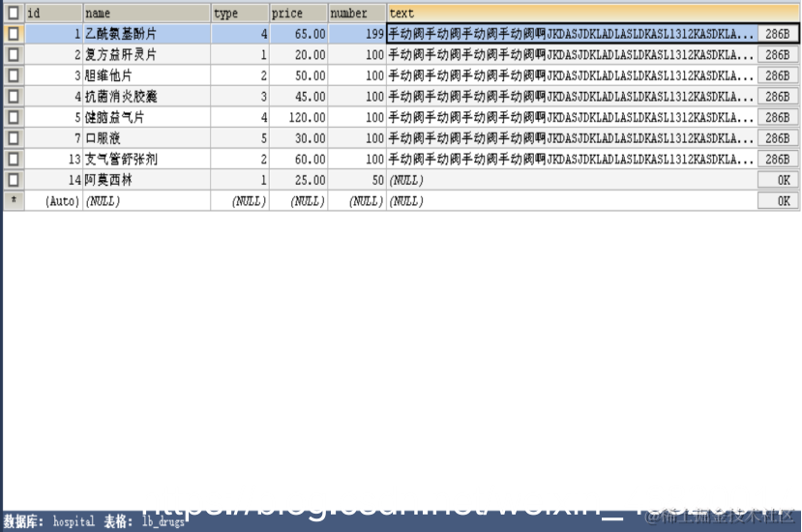Check the row checkbox for 支气管舒张剂

click(x=14, y=159)
